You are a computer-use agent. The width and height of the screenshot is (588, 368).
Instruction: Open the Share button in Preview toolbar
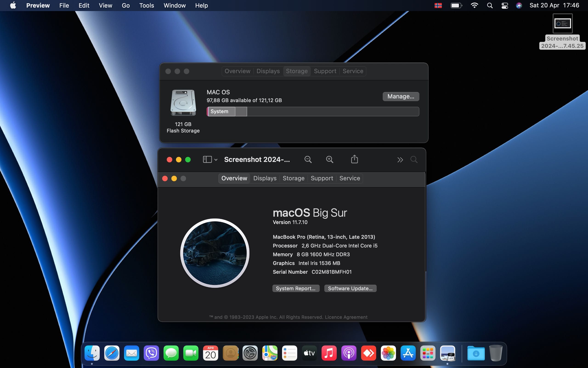(x=354, y=159)
